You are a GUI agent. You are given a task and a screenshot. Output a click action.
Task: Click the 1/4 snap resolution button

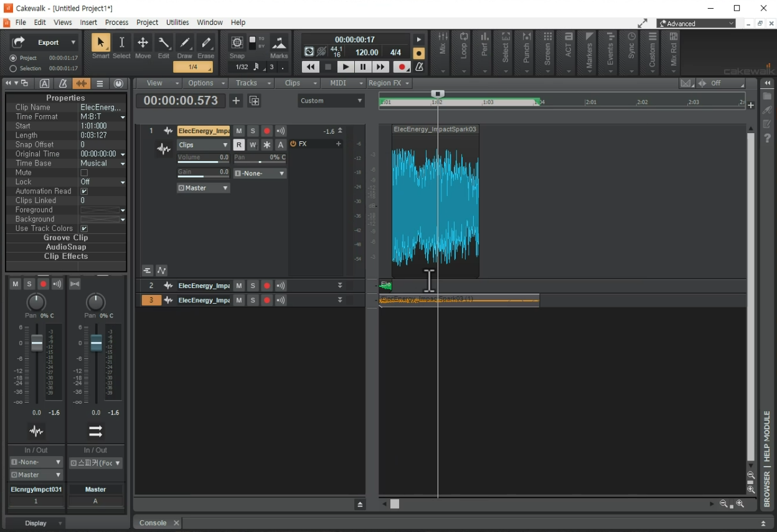coord(193,67)
